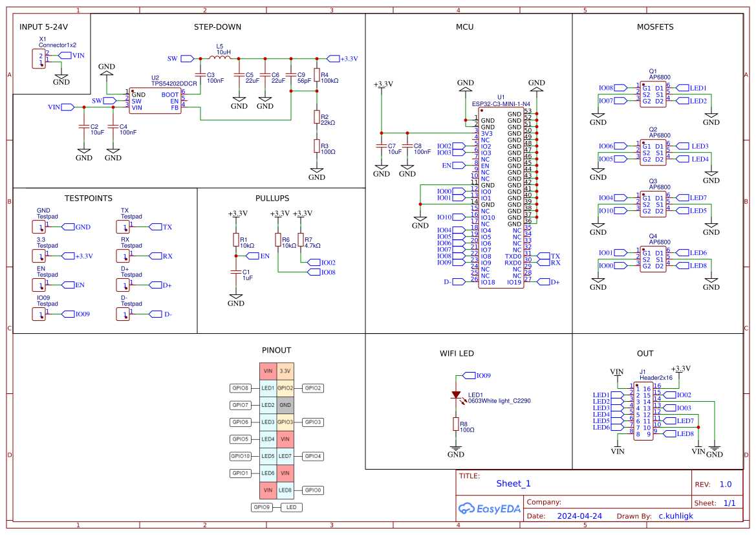Click the GPIO8 label box in pinout

241,388
